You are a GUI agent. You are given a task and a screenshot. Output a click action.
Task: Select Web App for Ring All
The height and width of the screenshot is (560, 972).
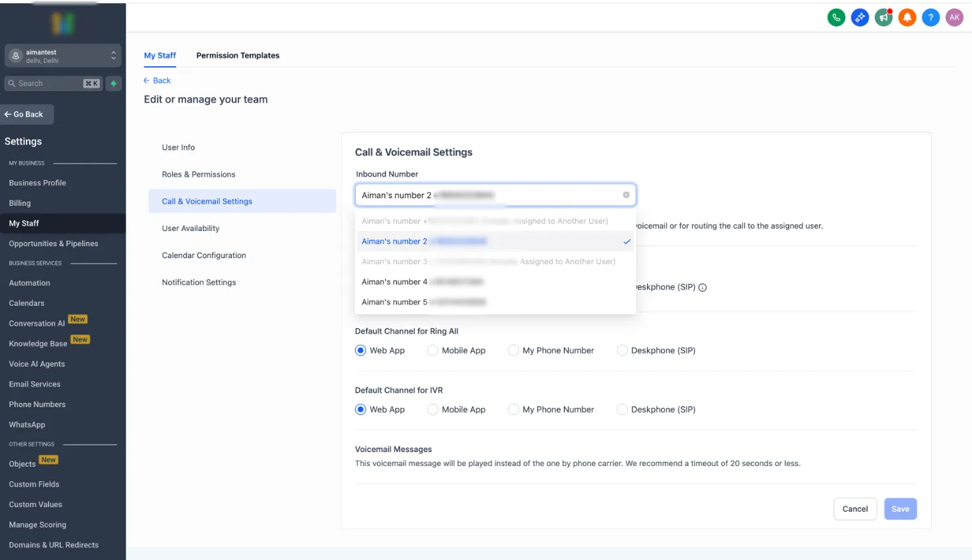click(360, 351)
